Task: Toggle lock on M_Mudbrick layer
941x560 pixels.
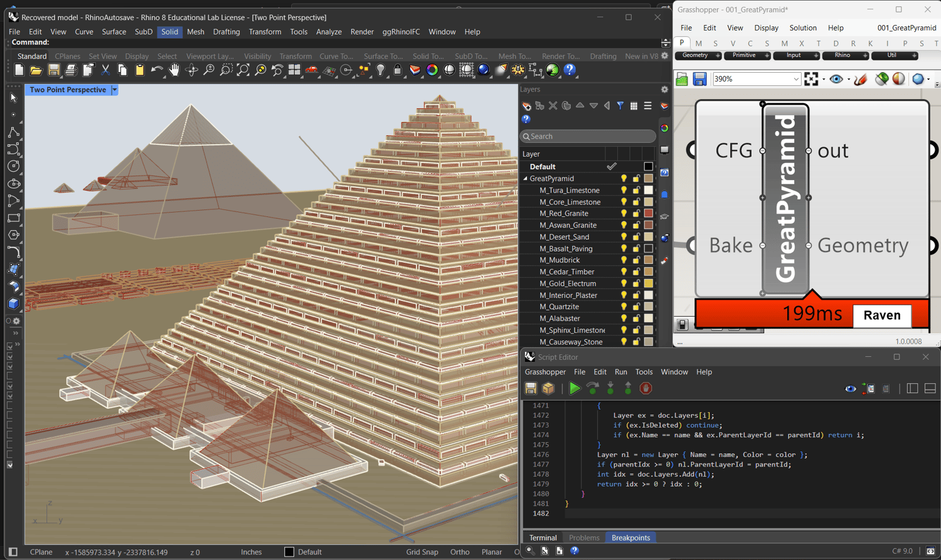Action: pyautogui.click(x=636, y=260)
